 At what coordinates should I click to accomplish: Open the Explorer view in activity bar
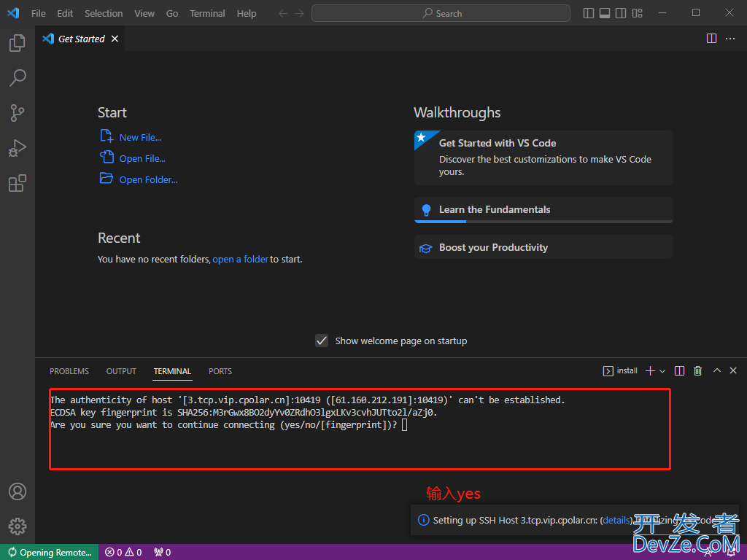(18, 43)
